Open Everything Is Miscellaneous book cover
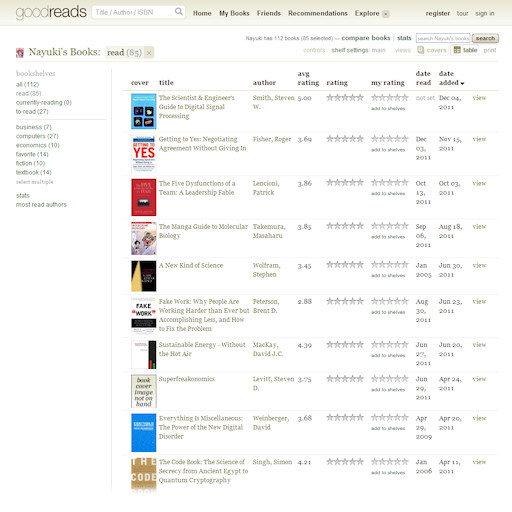The height and width of the screenshot is (512, 512). (x=144, y=433)
